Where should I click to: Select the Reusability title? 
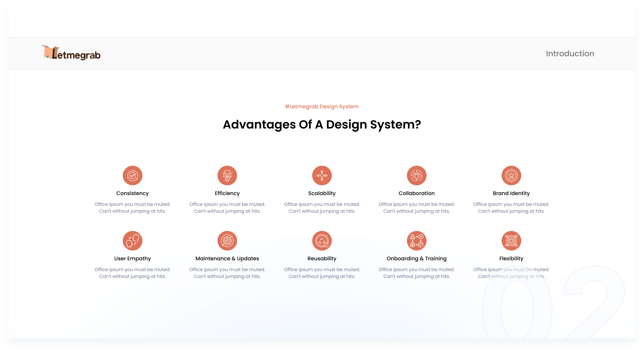point(322,258)
